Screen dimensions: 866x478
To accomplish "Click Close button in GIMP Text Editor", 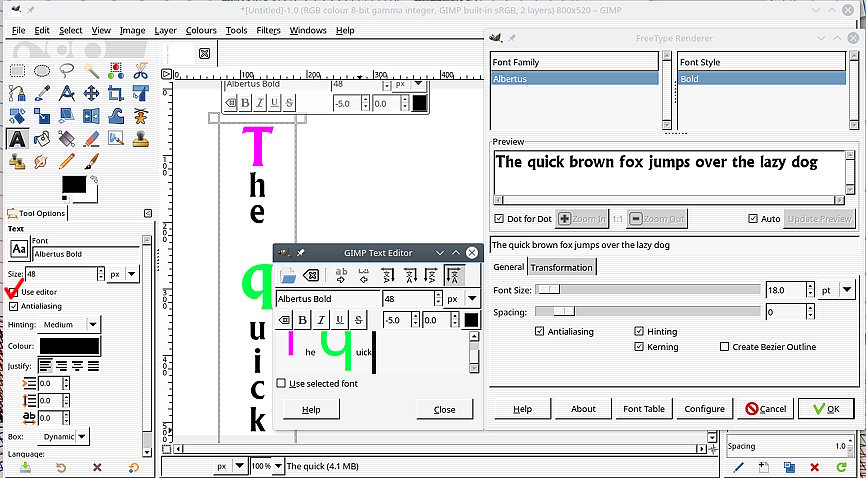I will 445,409.
